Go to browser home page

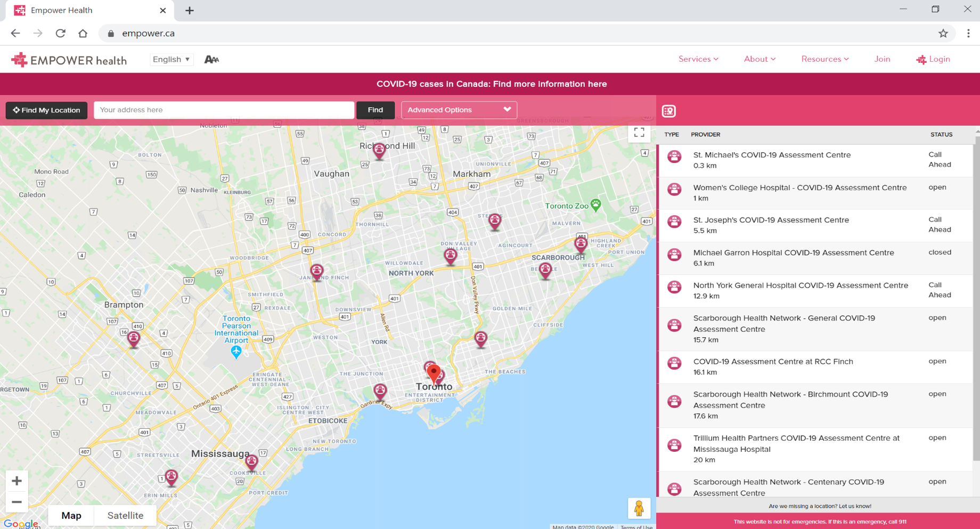(83, 33)
